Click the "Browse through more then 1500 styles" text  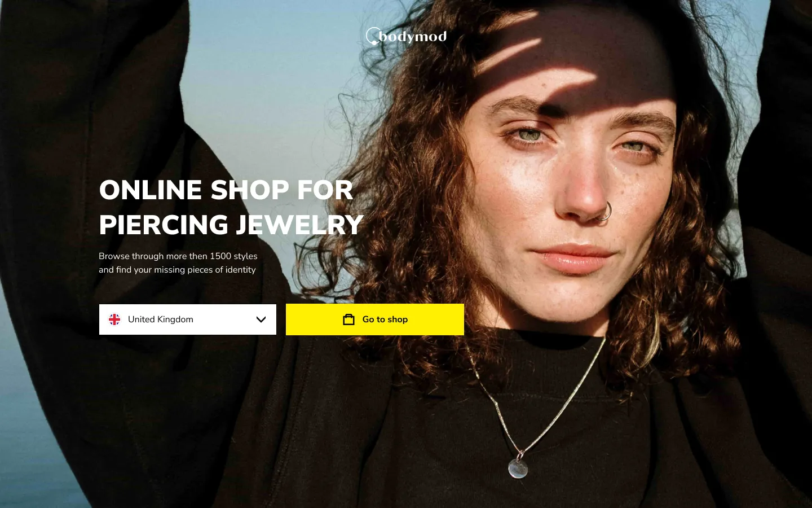tap(178, 256)
